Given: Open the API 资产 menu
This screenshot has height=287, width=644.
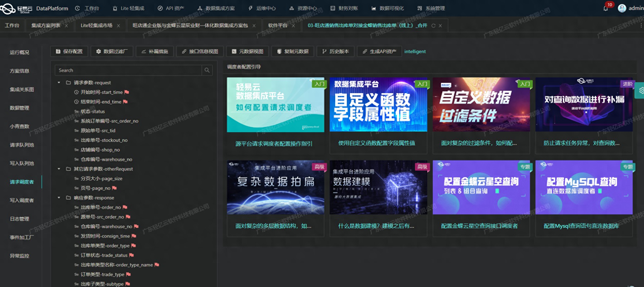Looking at the screenshot, I should coord(171,8).
